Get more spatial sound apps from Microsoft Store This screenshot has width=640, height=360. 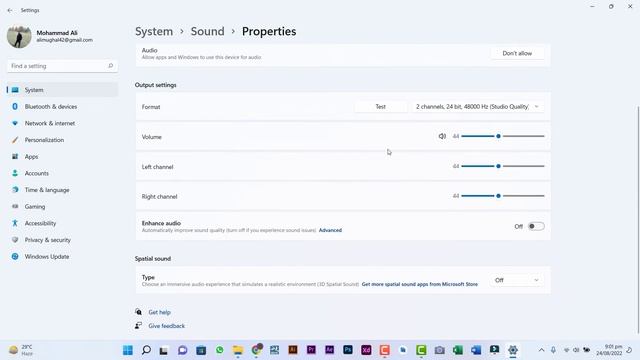click(x=420, y=284)
